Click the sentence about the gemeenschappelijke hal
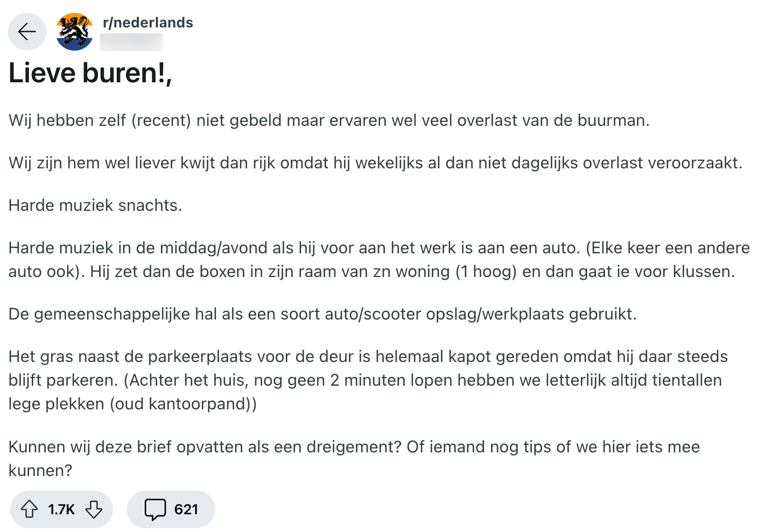758x532 pixels. 322,314
